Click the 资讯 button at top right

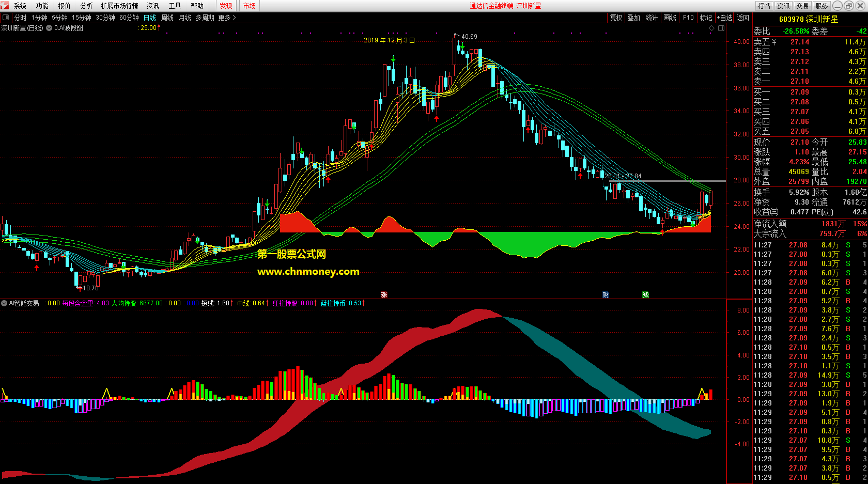pos(784,6)
